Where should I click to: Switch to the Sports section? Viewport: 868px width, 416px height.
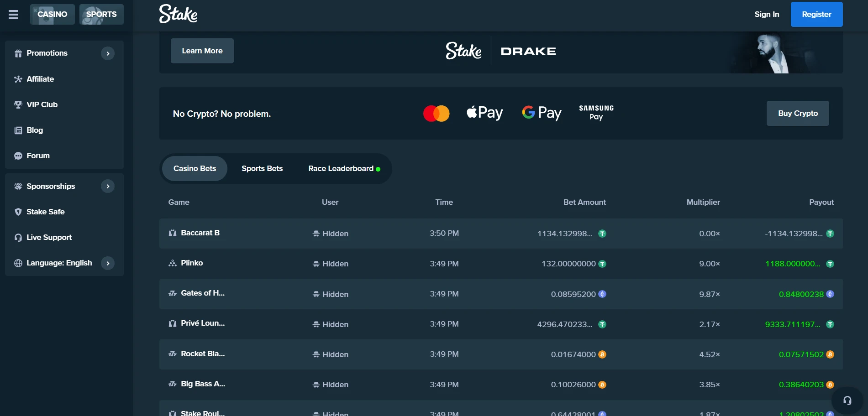[101, 14]
